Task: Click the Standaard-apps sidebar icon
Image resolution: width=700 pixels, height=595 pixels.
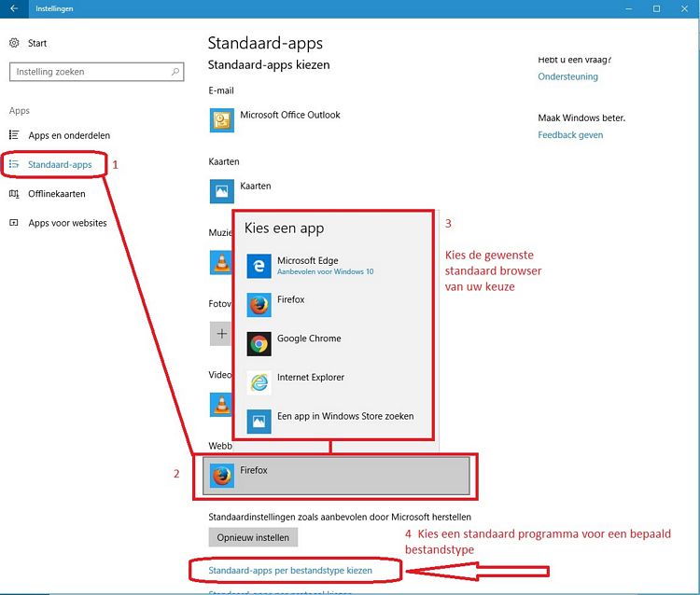Action: [x=14, y=164]
